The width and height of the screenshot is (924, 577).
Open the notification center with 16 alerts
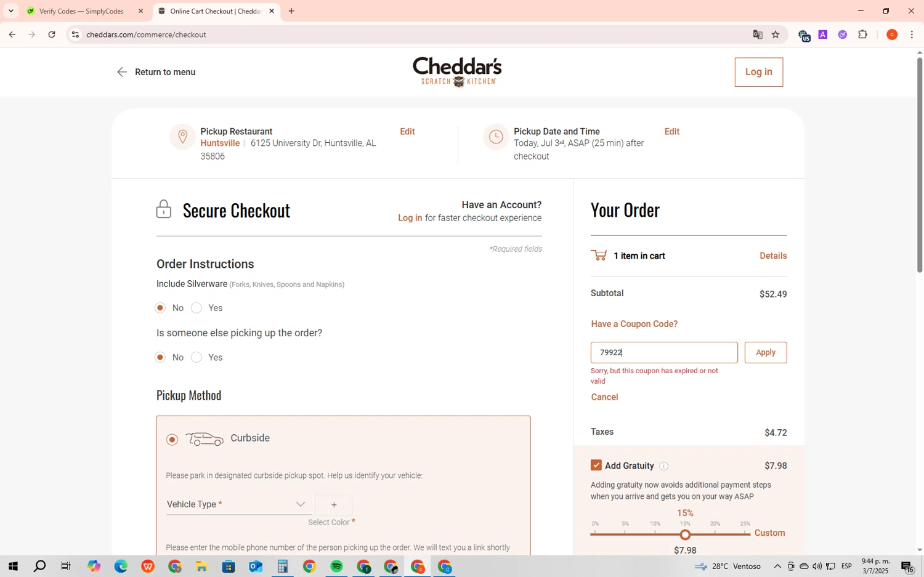pyautogui.click(x=907, y=567)
